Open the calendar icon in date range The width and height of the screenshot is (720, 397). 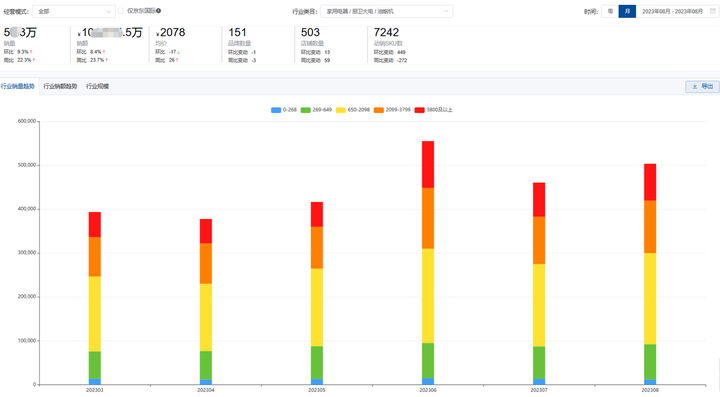click(x=713, y=11)
